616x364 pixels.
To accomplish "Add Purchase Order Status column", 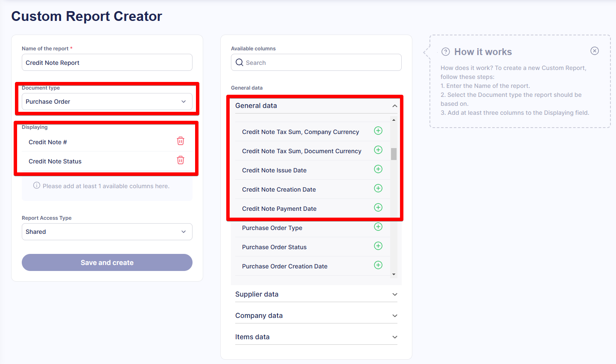I will (378, 246).
